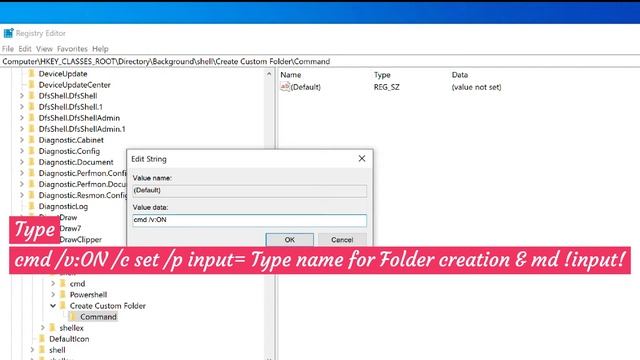Screen dimensions: 640x360
Task: Select the (value not set) data cell
Action: click(x=476, y=87)
